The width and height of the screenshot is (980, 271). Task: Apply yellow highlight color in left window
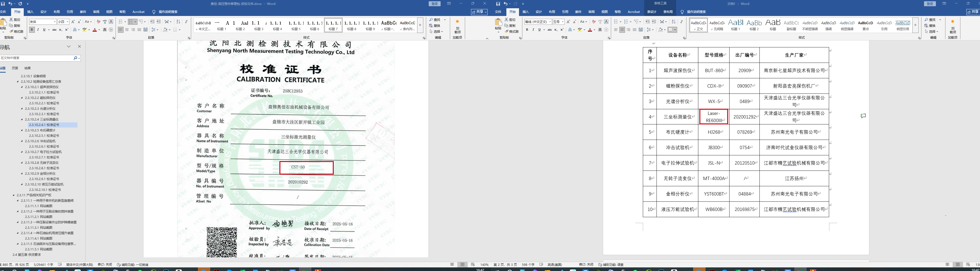click(x=85, y=30)
